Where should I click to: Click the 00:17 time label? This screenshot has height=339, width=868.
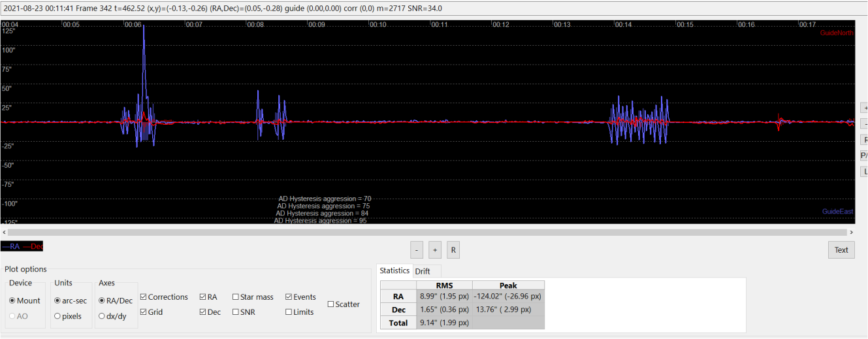click(807, 24)
